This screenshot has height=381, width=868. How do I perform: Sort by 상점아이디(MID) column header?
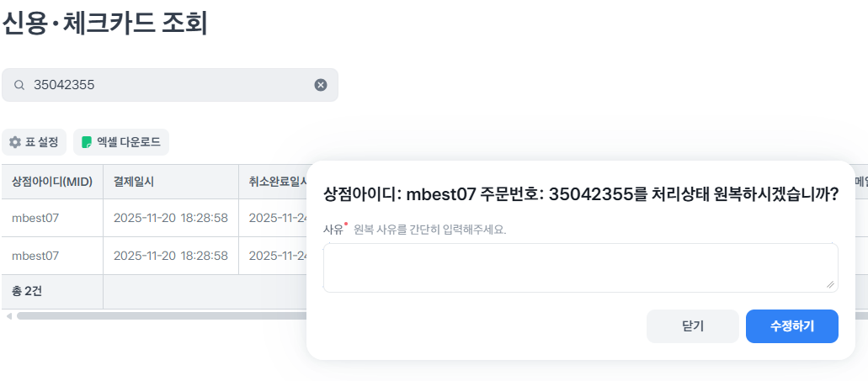(x=51, y=182)
